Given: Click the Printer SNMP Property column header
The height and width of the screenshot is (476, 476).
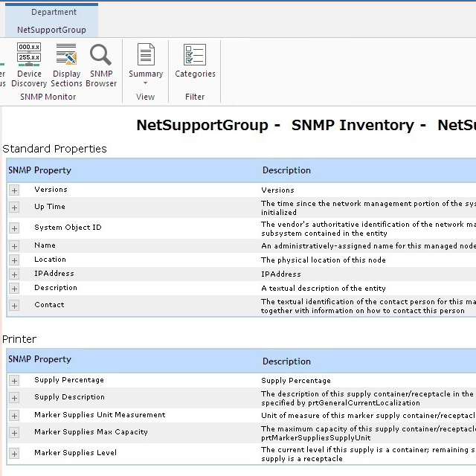Looking at the screenshot, I should pos(39,359).
